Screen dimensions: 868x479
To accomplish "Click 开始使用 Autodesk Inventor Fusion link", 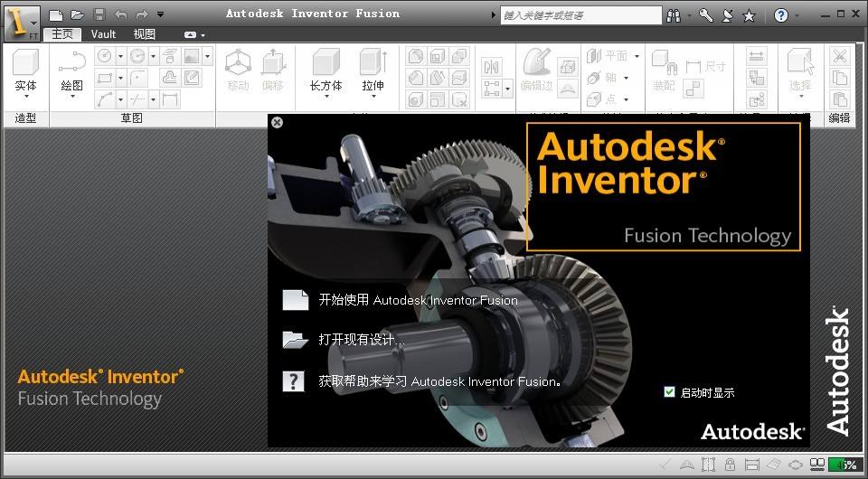I will (x=418, y=300).
